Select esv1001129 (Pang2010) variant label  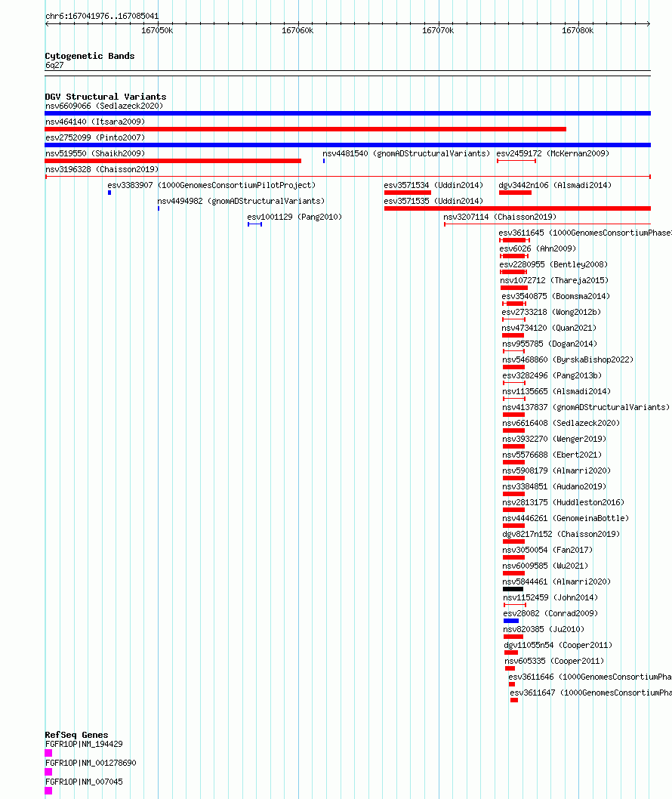(294, 217)
